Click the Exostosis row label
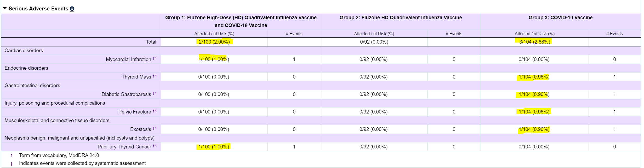The width and height of the screenshot is (644, 168). point(141,129)
